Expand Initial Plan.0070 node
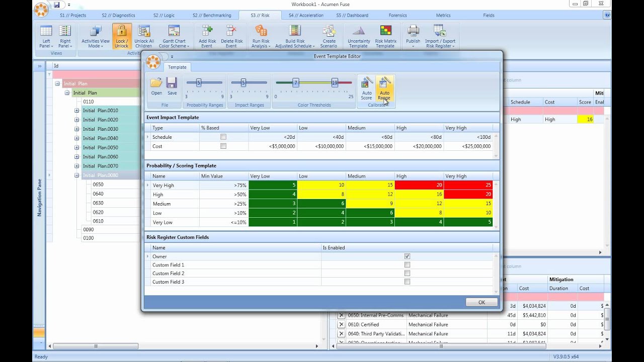This screenshot has height=362, width=644. (x=77, y=166)
